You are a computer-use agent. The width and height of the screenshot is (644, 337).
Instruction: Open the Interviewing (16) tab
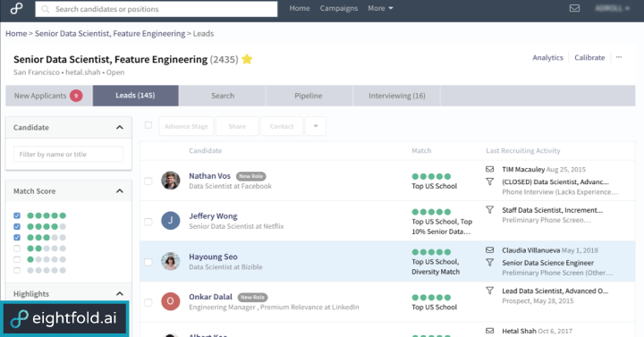[397, 96]
